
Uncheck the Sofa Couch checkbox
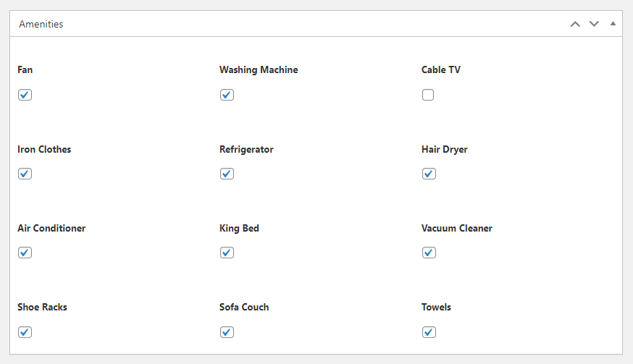pos(227,332)
